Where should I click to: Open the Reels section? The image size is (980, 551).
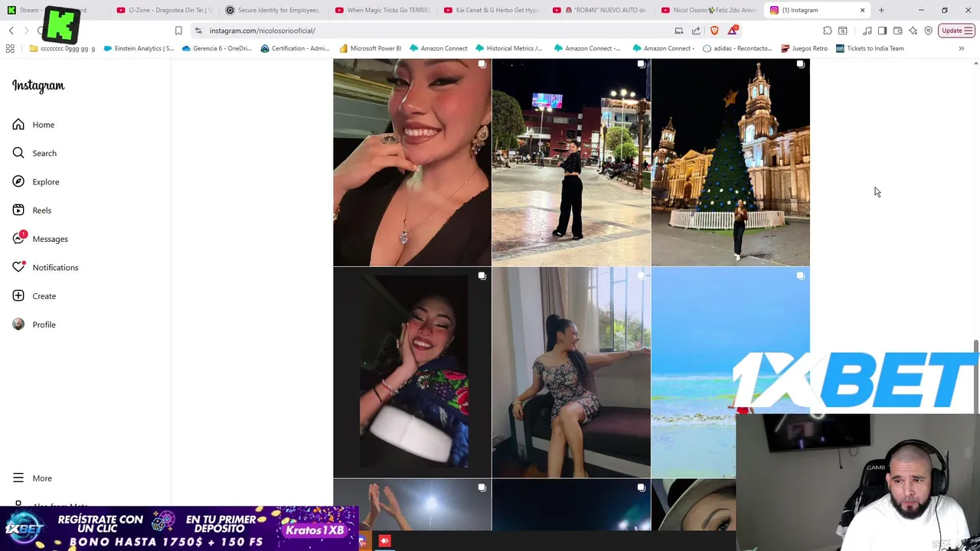32,210
